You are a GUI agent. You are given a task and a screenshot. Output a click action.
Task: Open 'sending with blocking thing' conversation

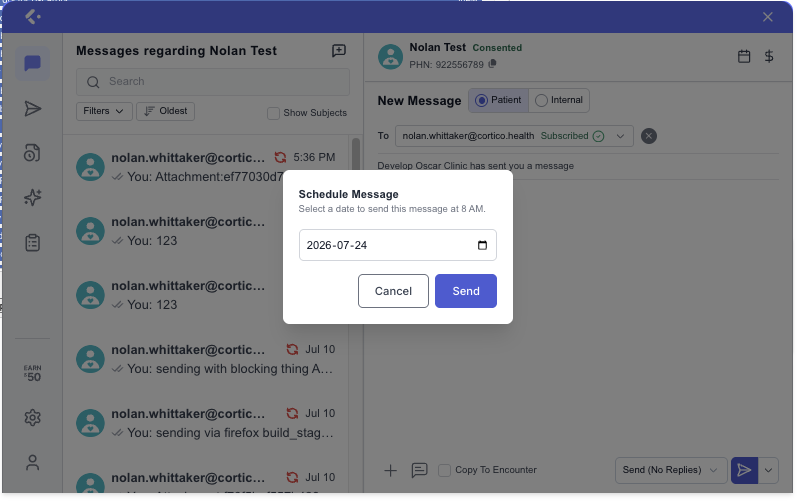pos(206,359)
